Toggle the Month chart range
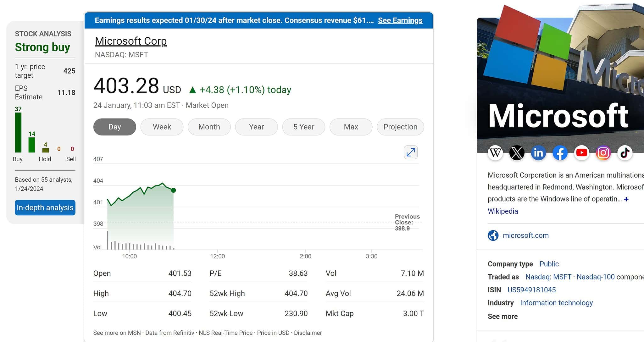Screen dimensions: 644x342 click(209, 127)
